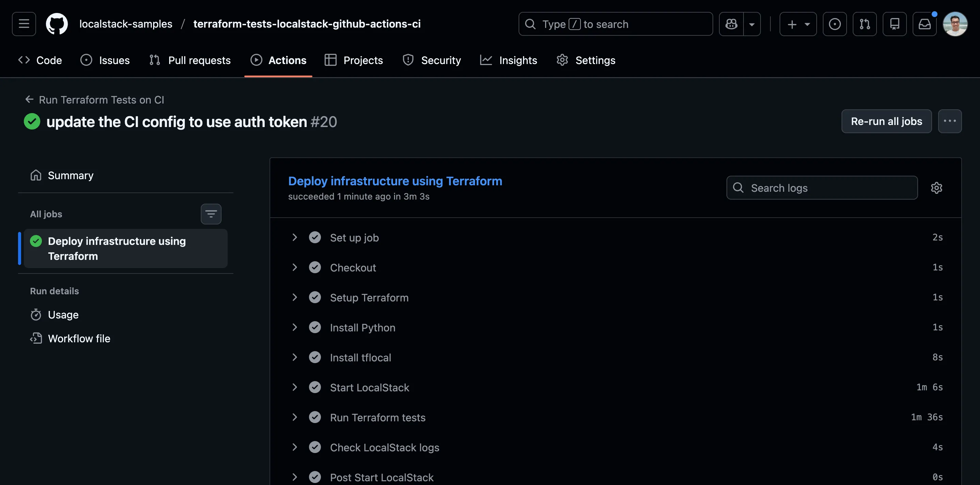Open Copilot chat icon
The image size is (980, 485).
[x=731, y=24]
